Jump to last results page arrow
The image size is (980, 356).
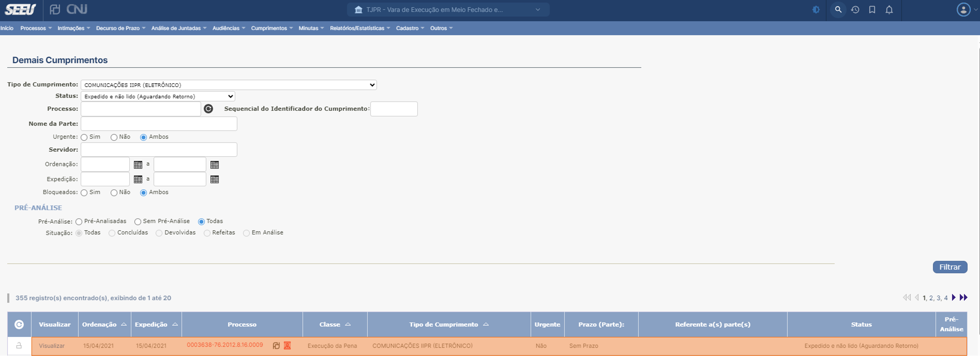[x=964, y=297]
